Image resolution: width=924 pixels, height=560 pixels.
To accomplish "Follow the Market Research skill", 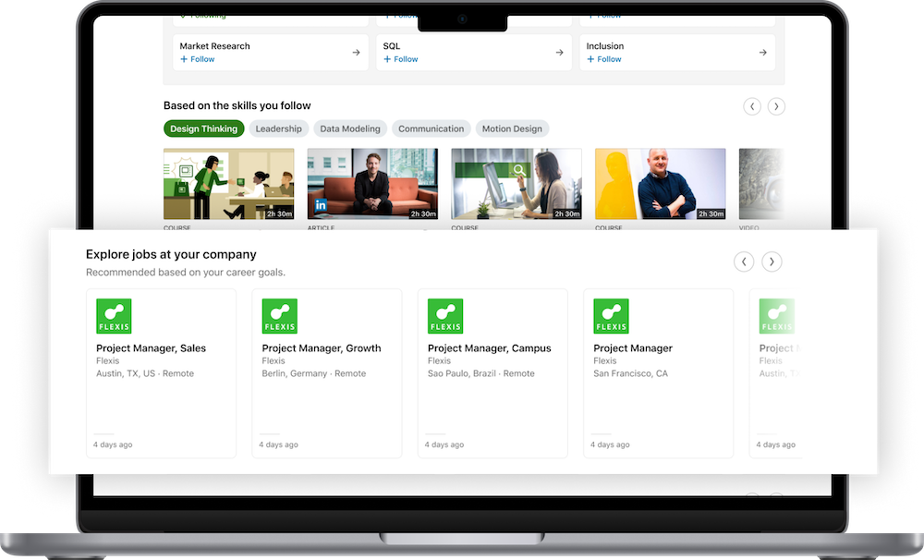I will click(x=198, y=59).
